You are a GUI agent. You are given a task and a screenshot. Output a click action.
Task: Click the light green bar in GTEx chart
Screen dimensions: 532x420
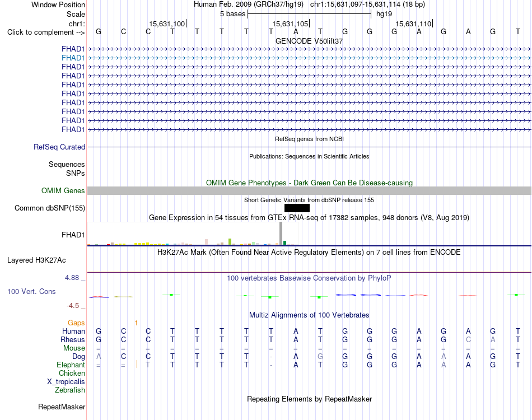pos(230,241)
